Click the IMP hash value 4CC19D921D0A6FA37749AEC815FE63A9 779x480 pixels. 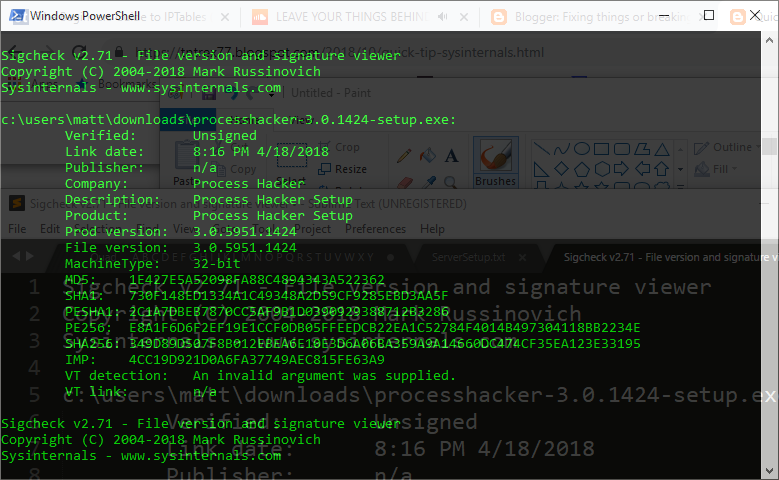point(256,359)
